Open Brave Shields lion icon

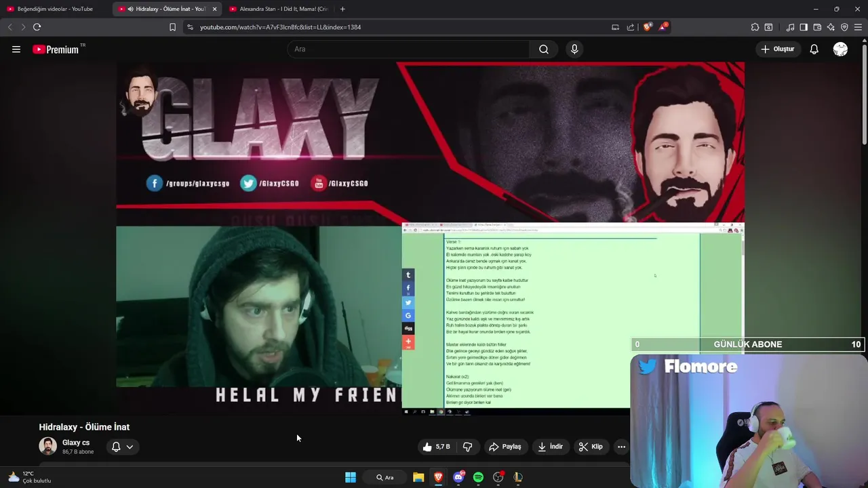(648, 27)
